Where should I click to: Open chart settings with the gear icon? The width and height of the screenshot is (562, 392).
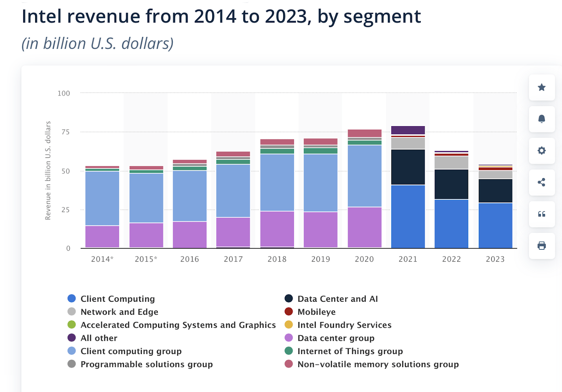pyautogui.click(x=541, y=151)
